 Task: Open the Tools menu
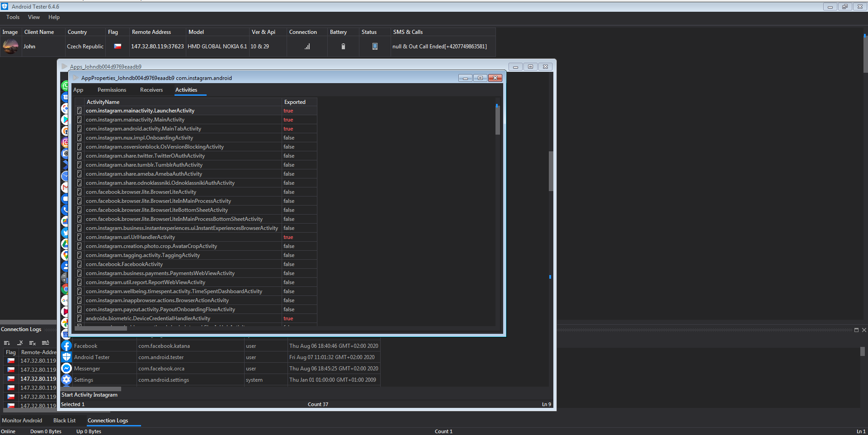[x=13, y=17]
